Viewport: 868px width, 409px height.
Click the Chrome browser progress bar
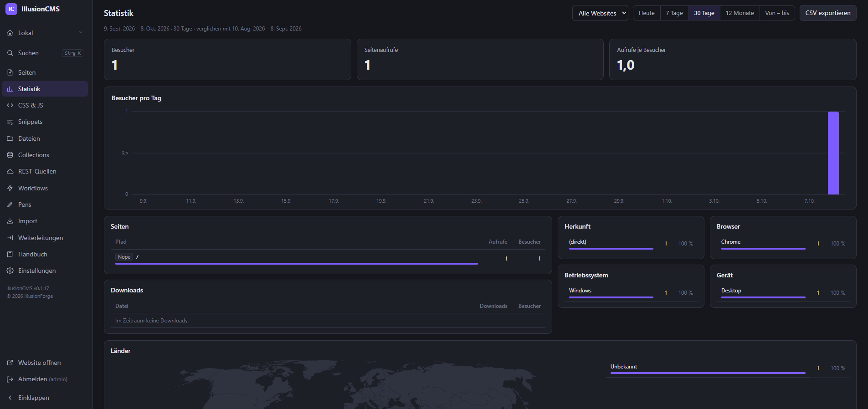(x=763, y=249)
